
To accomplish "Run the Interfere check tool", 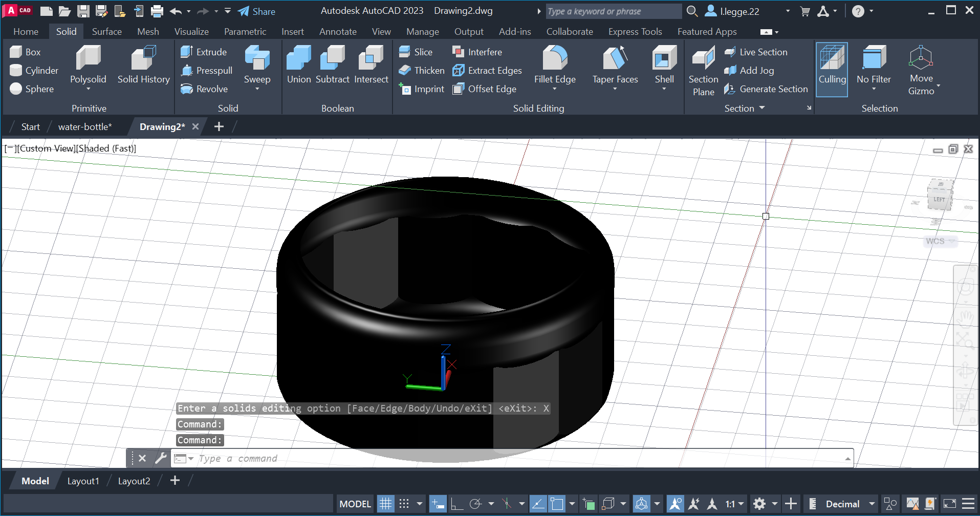I will click(477, 52).
